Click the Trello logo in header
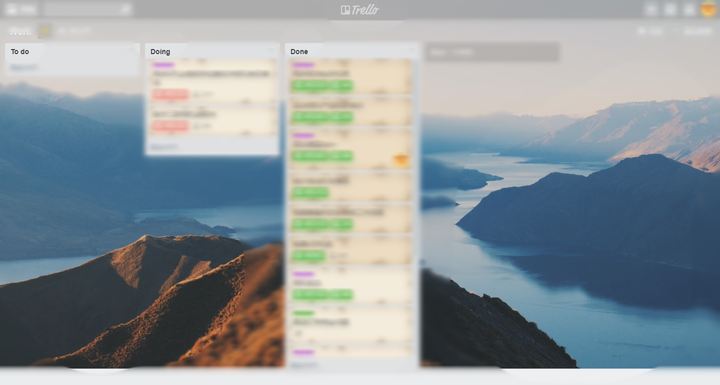 pyautogui.click(x=360, y=10)
